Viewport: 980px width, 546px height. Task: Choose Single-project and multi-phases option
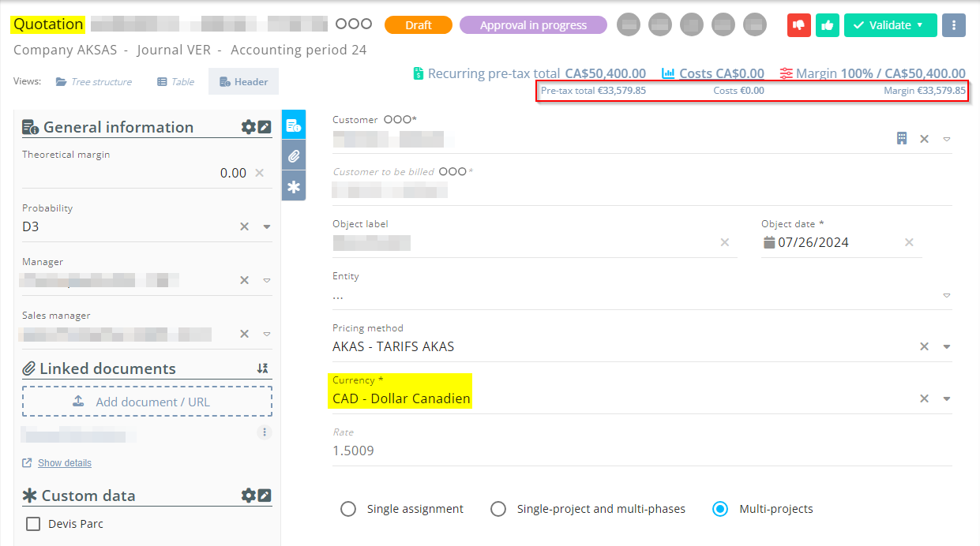pos(498,509)
